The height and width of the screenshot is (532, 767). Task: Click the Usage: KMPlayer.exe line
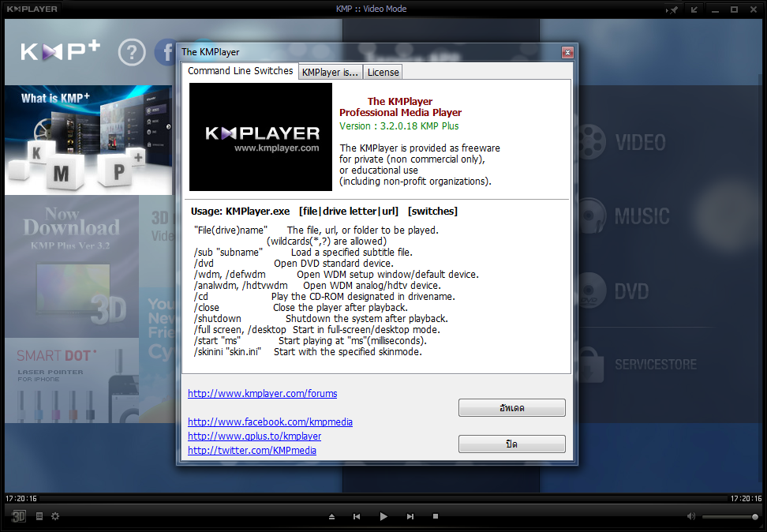pyautogui.click(x=324, y=211)
